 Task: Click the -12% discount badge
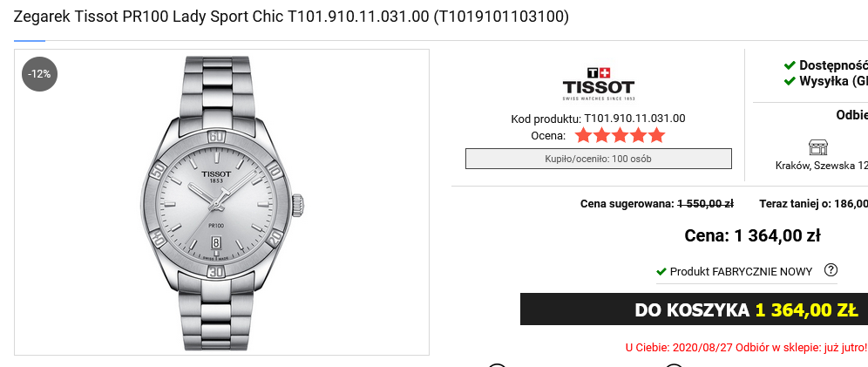coord(39,73)
